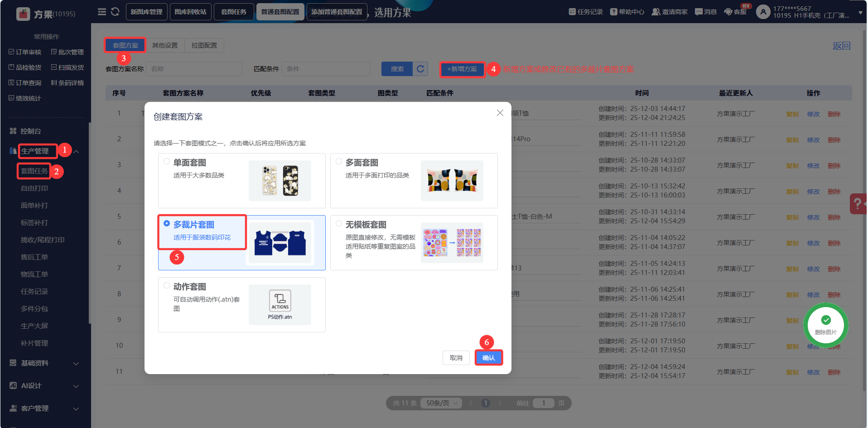Cancel the dialog with 取消
The image size is (868, 428).
(456, 358)
